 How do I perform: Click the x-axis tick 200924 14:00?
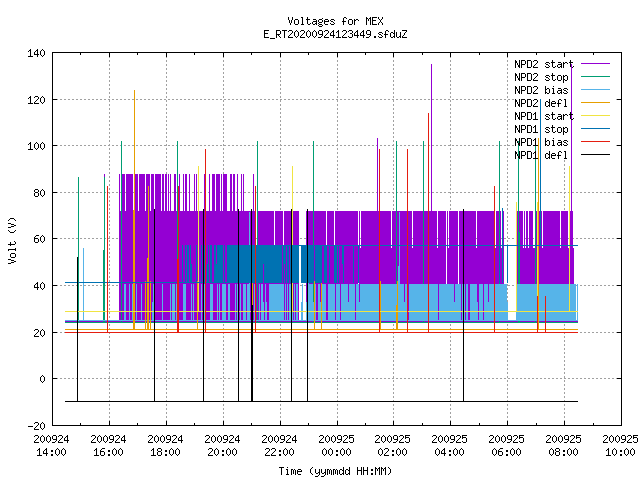coord(51,446)
